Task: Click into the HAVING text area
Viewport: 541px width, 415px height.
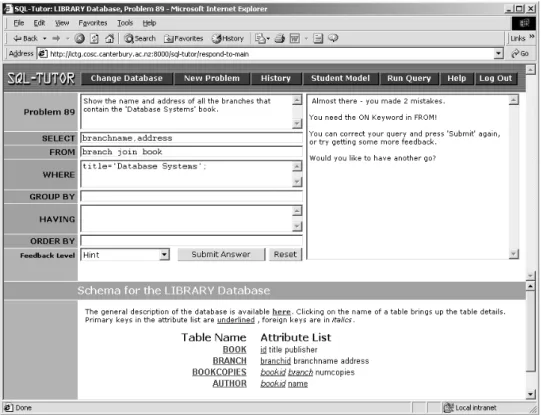Action: [x=187, y=219]
